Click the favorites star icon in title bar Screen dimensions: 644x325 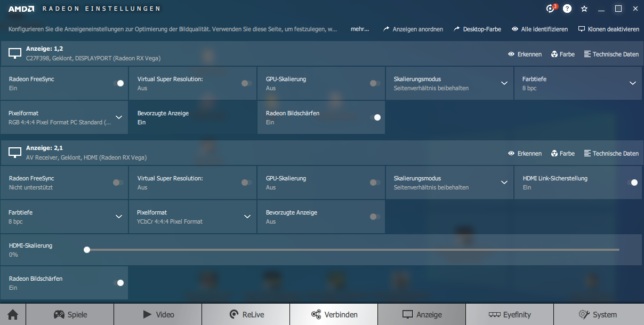(x=584, y=9)
